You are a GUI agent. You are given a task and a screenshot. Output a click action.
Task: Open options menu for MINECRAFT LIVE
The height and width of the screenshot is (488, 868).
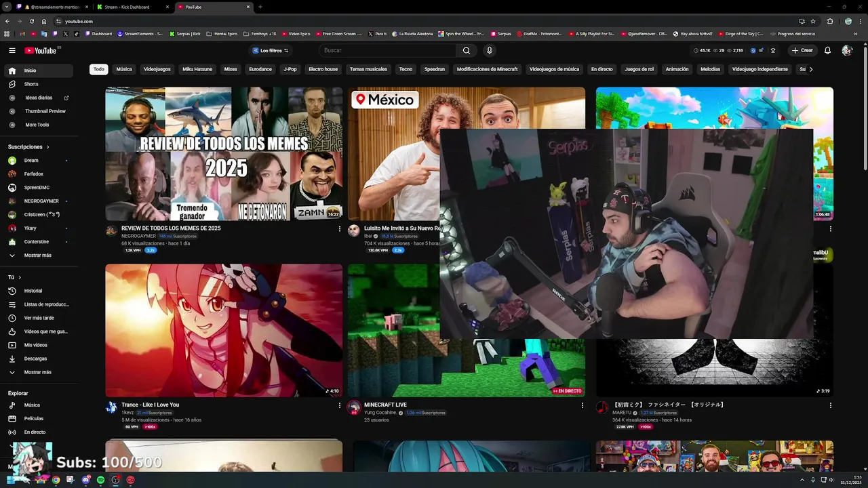[x=582, y=405]
